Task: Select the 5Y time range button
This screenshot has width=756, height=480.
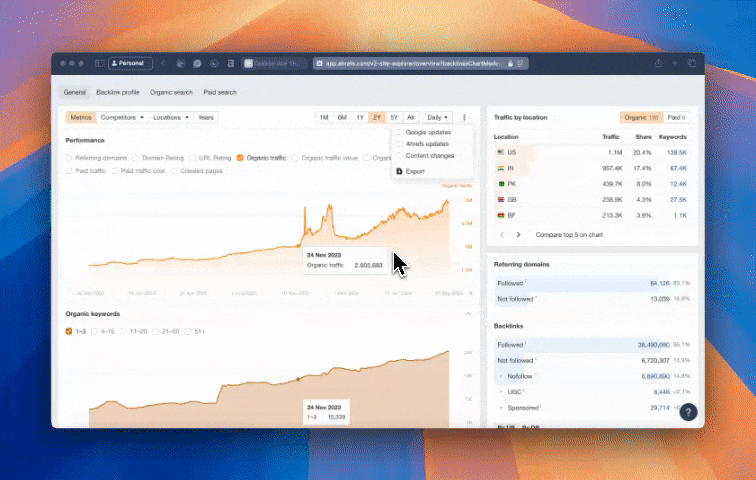Action: [x=394, y=117]
